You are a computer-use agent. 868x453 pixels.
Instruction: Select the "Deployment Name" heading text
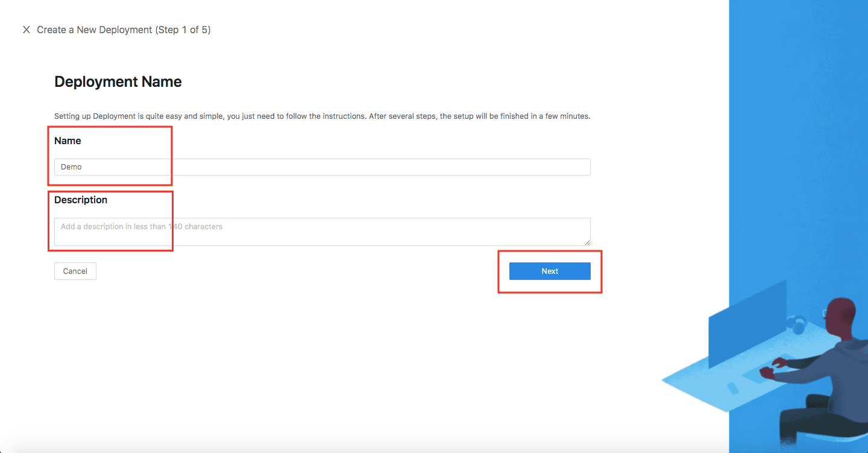tap(118, 82)
